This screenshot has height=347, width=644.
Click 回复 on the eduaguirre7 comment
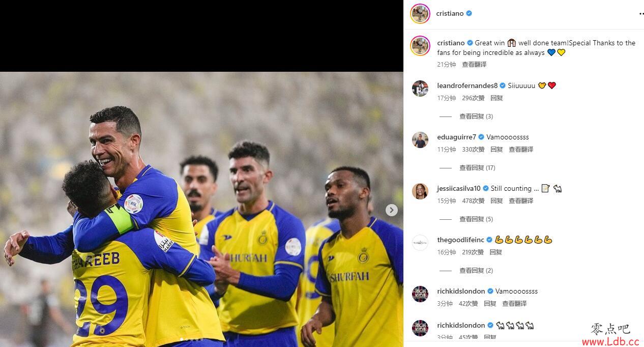496,150
